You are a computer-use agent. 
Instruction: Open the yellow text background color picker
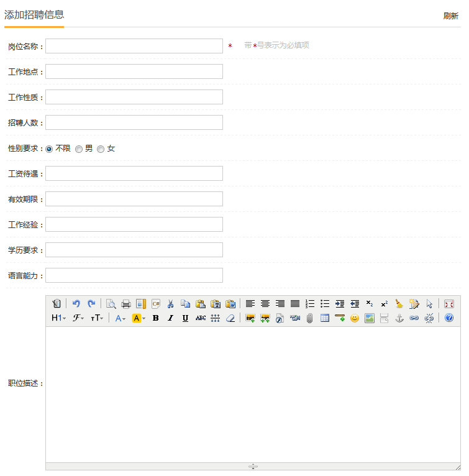click(139, 318)
